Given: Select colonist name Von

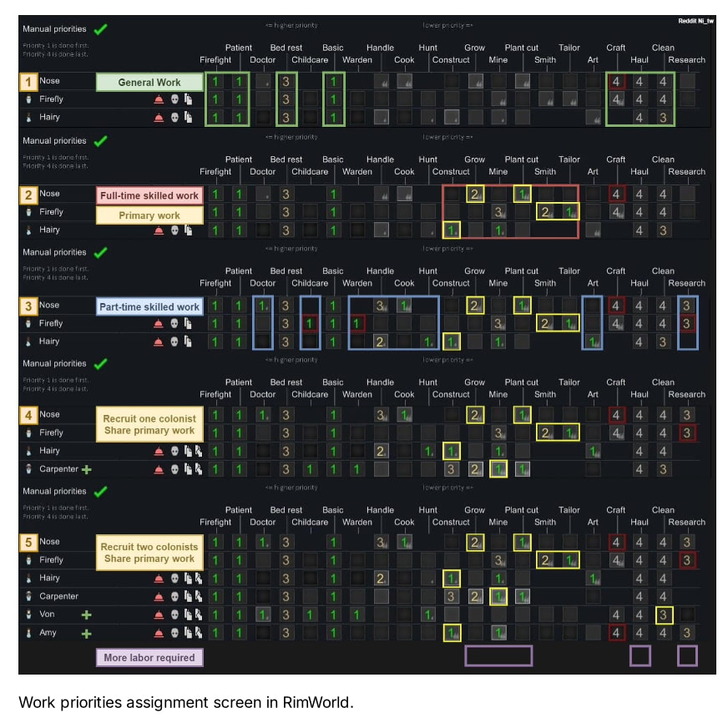Looking at the screenshot, I should click(x=47, y=614).
